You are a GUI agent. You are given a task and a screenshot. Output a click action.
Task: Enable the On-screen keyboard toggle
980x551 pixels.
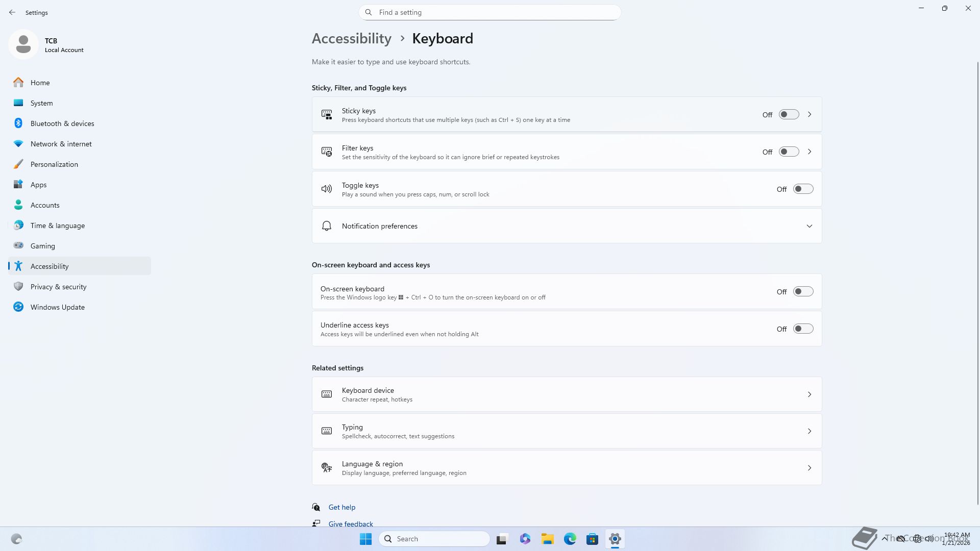tap(803, 292)
